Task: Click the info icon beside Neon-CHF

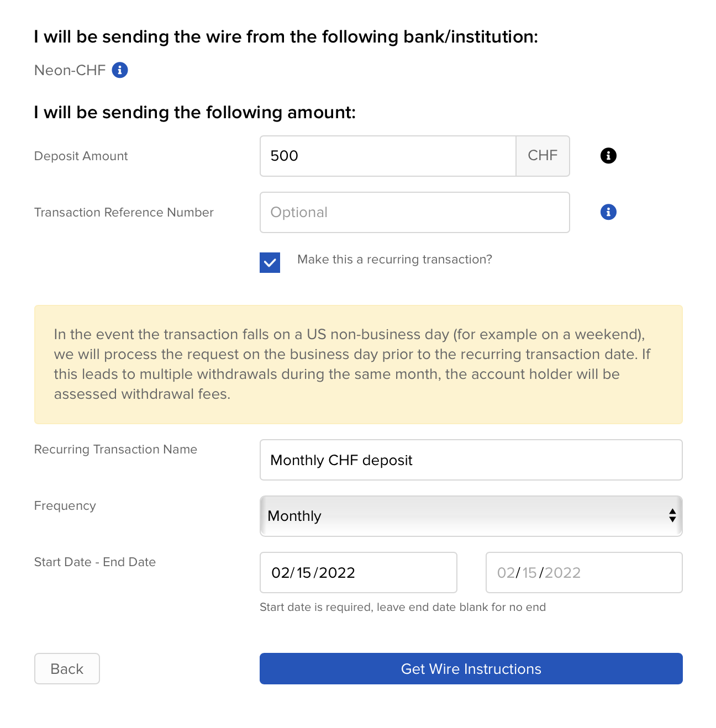Action: (120, 70)
